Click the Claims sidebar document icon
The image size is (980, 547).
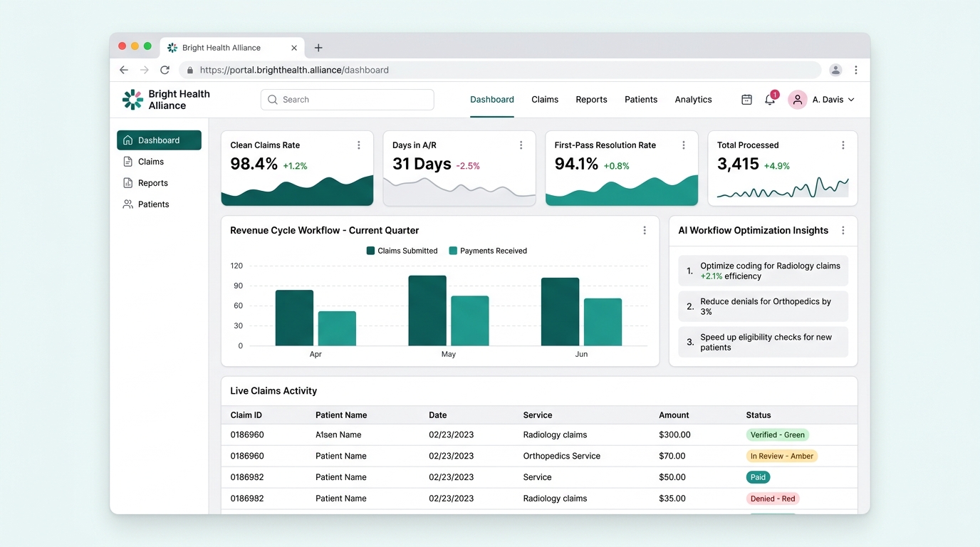(x=128, y=162)
